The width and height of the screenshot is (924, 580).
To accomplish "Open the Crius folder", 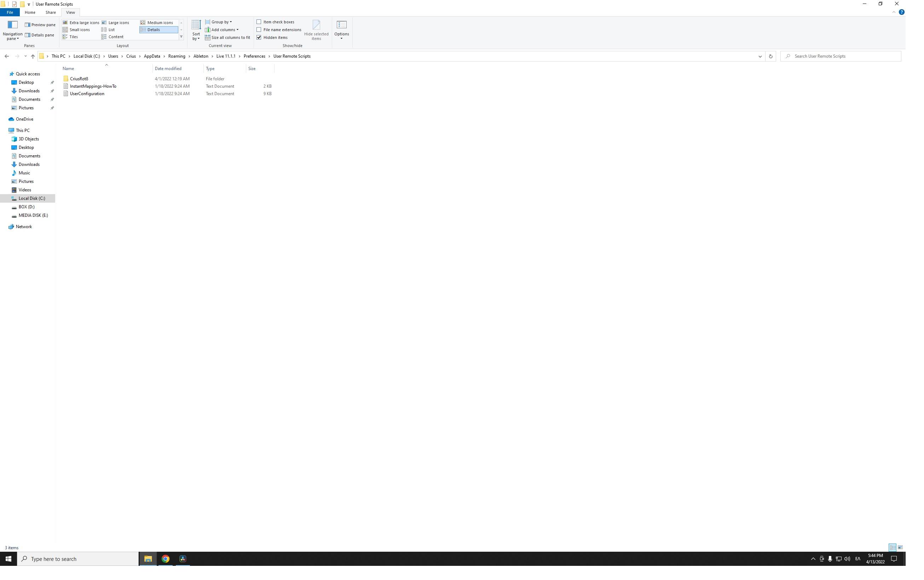I will (131, 56).
